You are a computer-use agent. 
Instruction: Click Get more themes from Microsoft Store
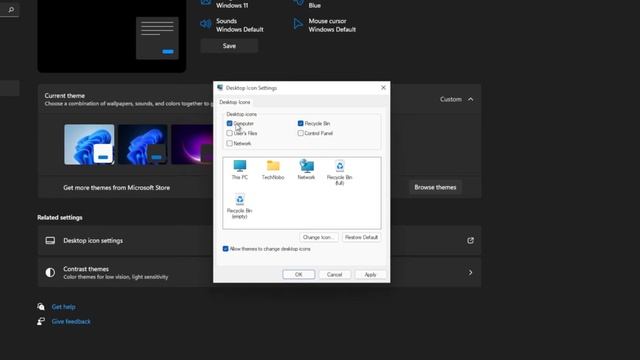pyautogui.click(x=116, y=188)
